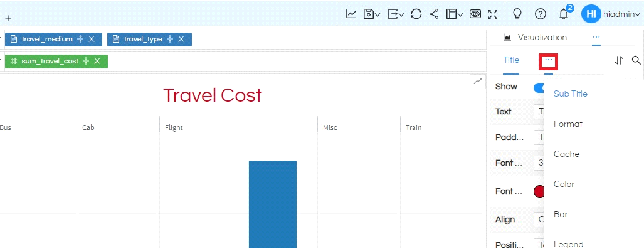Image resolution: width=644 pixels, height=248 pixels.
Task: Open the divide icon on sum_travel_cost pill
Action: [x=86, y=62]
